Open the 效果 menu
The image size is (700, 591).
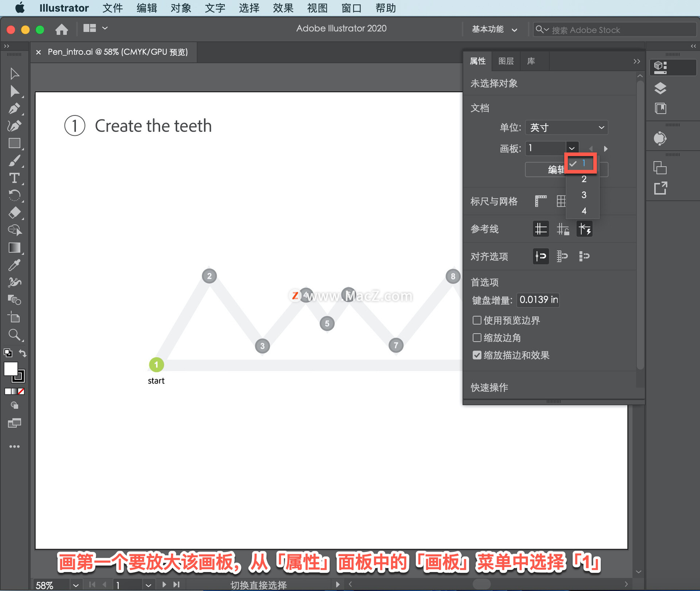283,8
